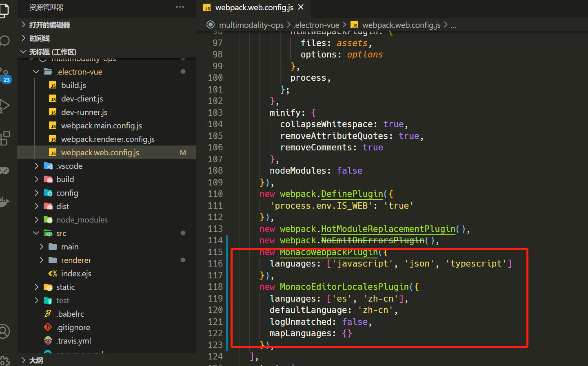Open the Run and Debug view
The image size is (588, 366).
[4, 106]
